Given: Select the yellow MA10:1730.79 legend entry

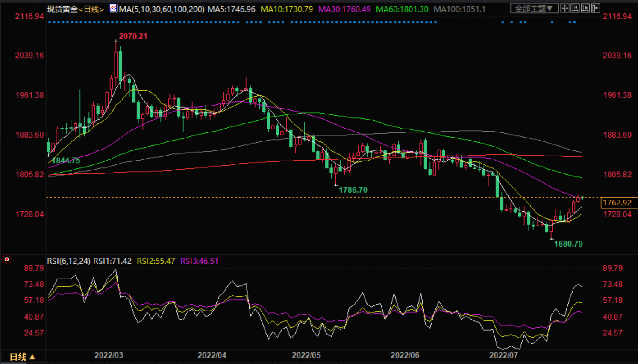Looking at the screenshot, I should tap(287, 9).
